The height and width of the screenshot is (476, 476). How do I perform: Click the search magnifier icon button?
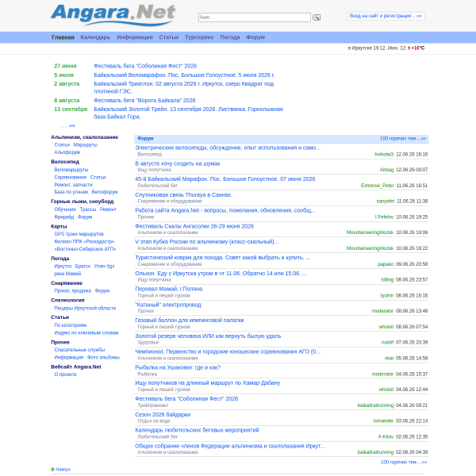pos(317,17)
